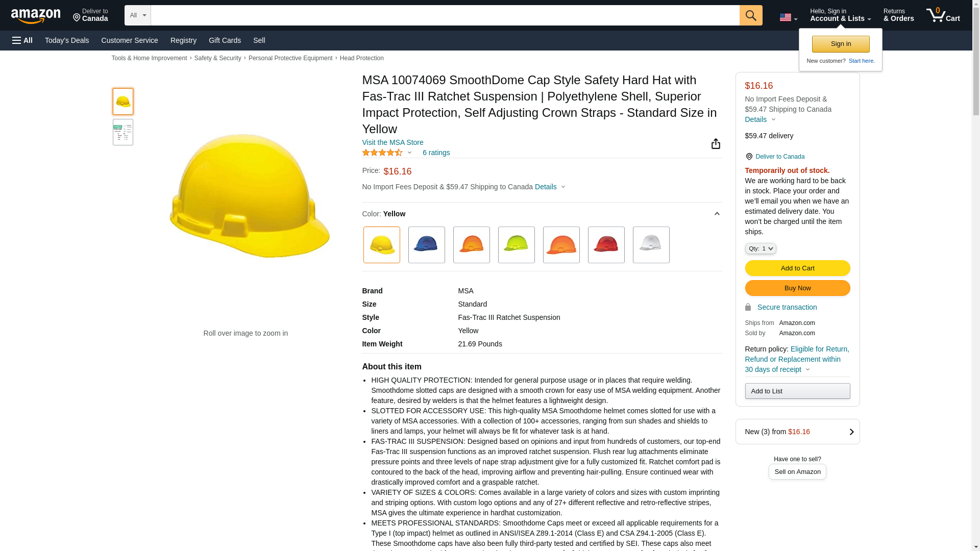
Task: Select the red hard hat color
Action: (606, 245)
